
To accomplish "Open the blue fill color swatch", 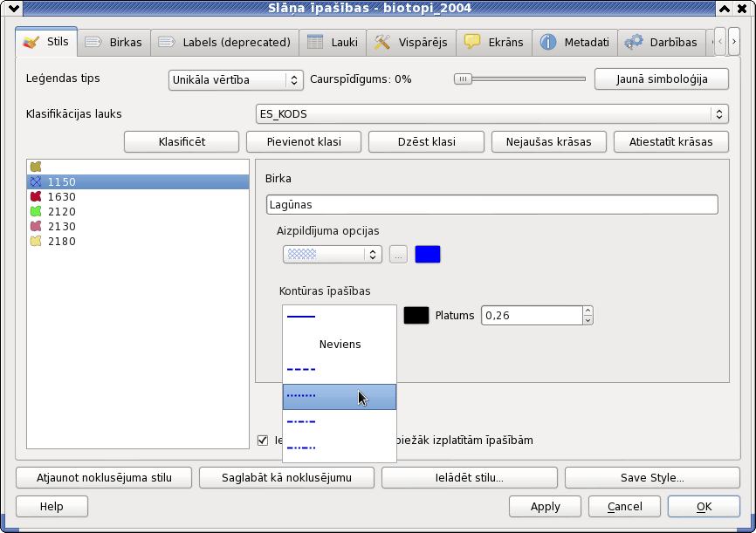I will (428, 255).
